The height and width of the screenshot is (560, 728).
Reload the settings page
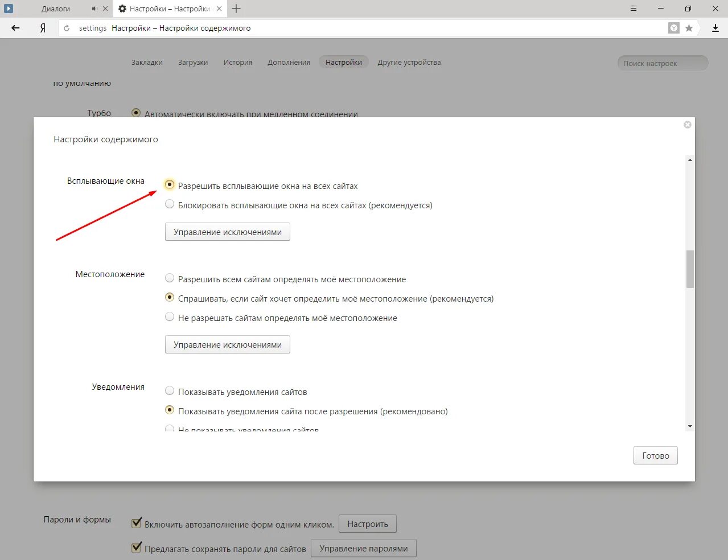tap(67, 28)
